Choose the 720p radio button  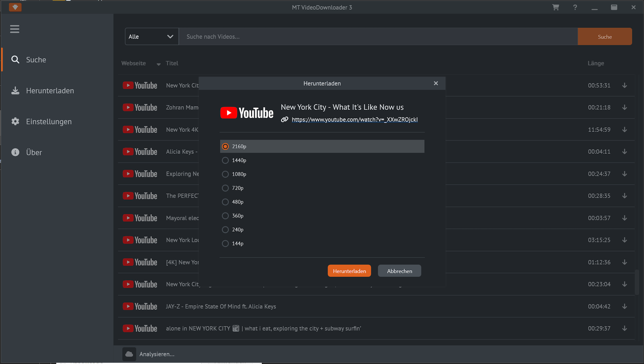click(225, 188)
